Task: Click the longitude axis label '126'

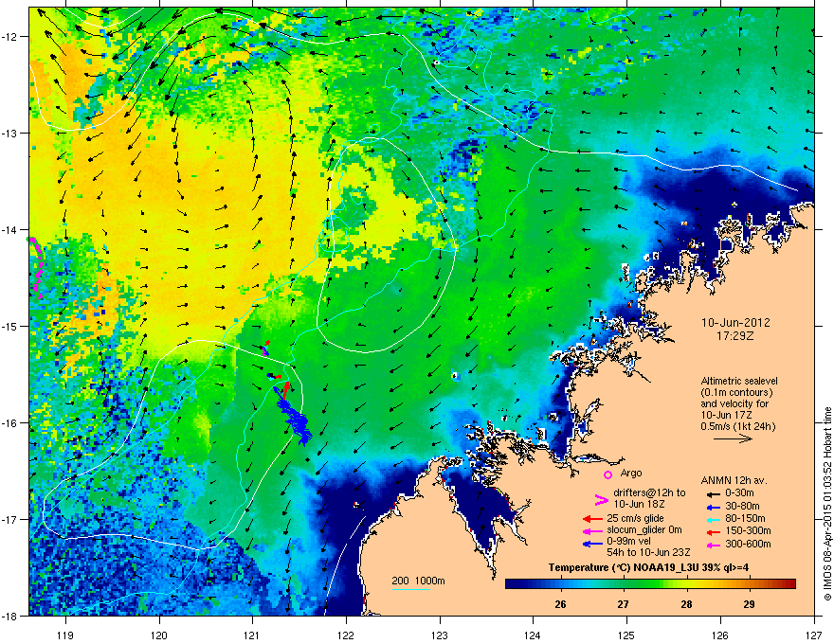Action: [720, 635]
